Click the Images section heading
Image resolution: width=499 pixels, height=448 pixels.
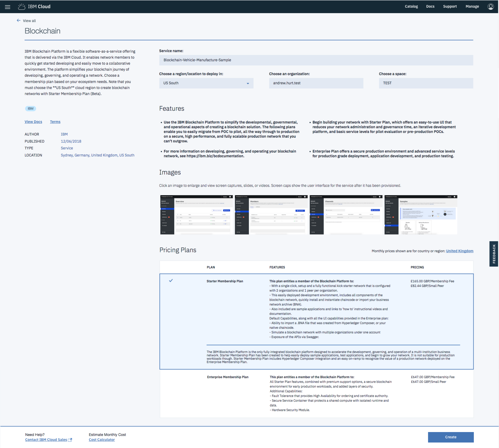pos(170,172)
